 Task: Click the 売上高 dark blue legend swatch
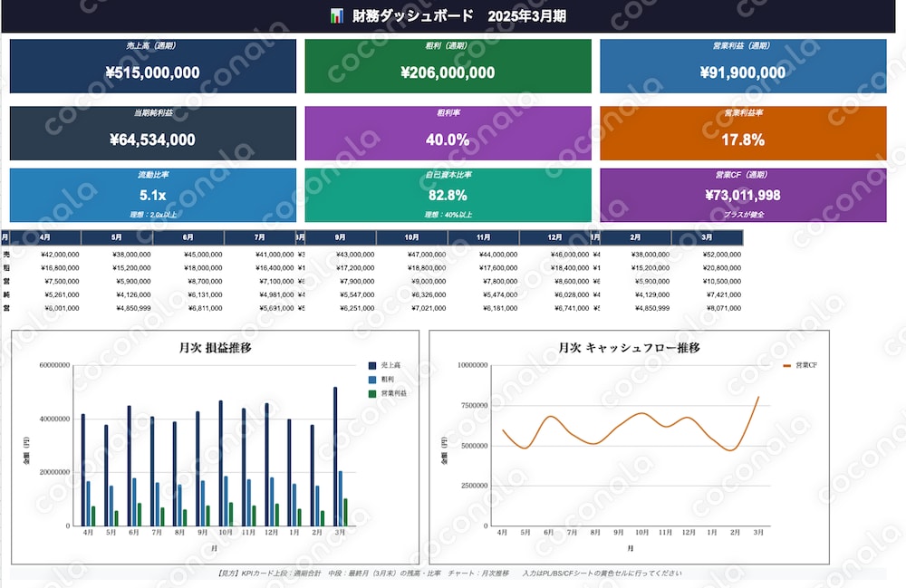[372, 366]
